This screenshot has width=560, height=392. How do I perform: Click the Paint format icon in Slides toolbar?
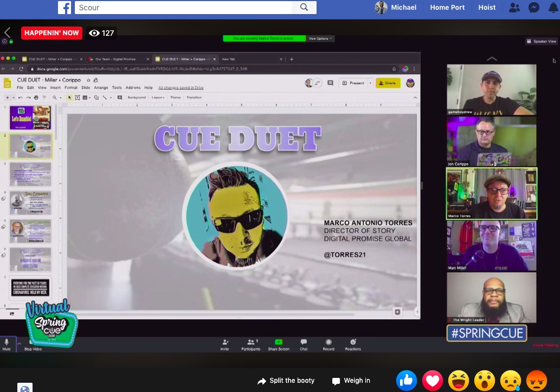44,98
